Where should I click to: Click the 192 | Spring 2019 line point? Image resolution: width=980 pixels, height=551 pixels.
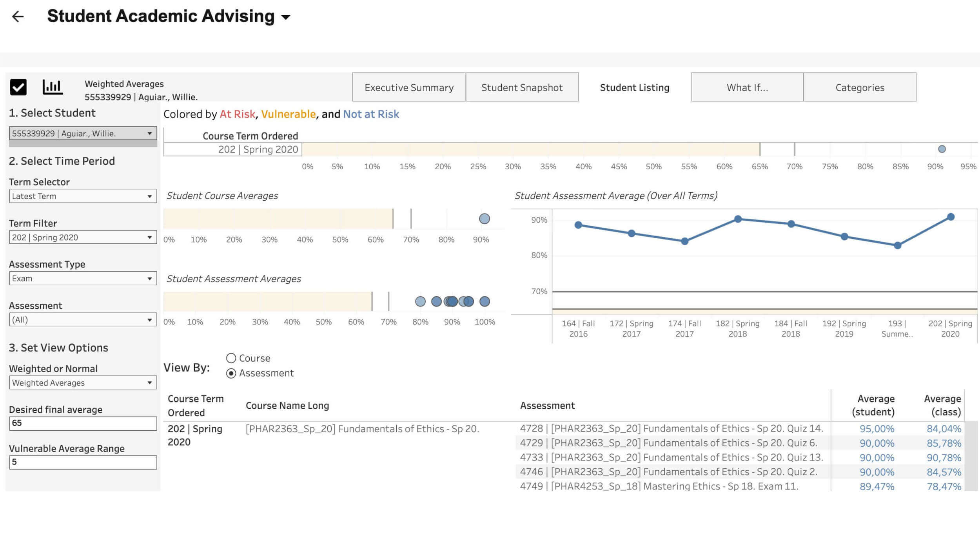point(845,236)
